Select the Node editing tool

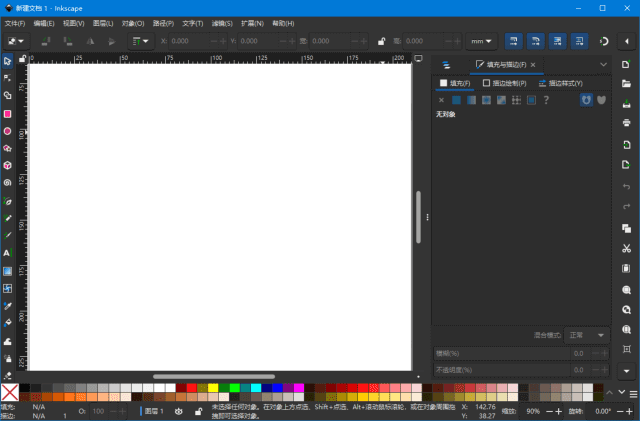tap(7, 78)
